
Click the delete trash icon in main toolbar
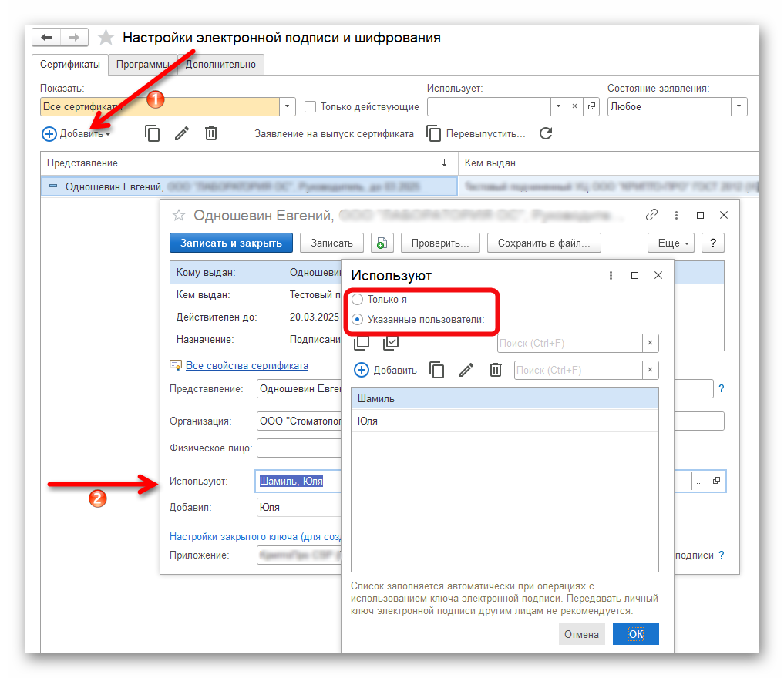click(211, 133)
